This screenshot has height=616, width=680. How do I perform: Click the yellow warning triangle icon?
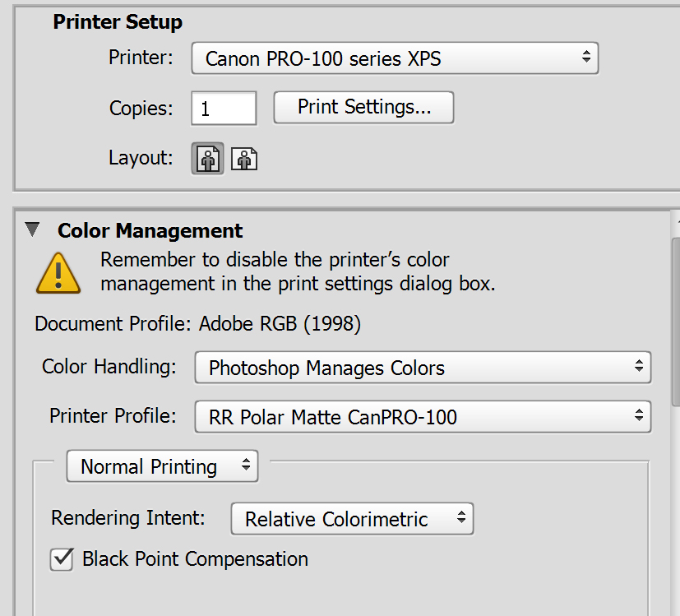pos(58,272)
